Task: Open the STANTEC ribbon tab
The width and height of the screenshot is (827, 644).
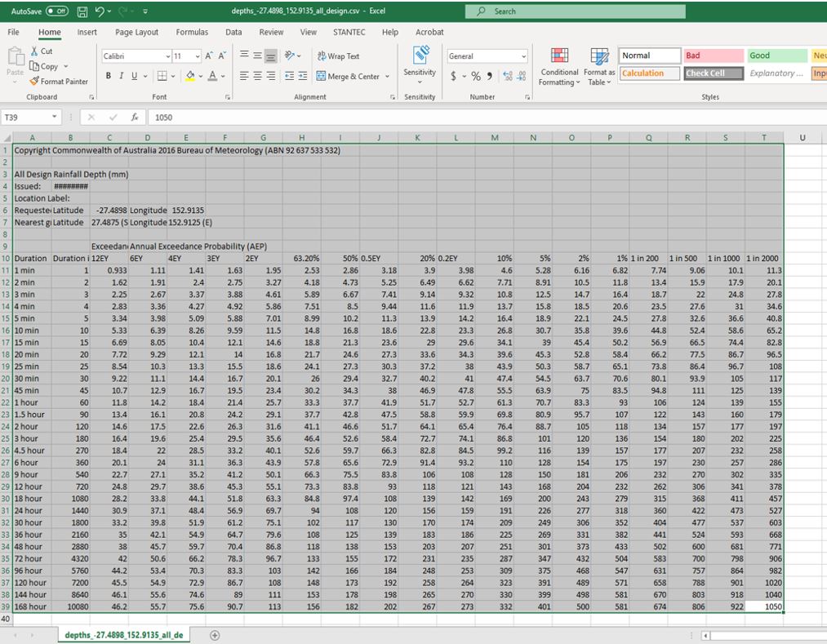Action: [349, 32]
